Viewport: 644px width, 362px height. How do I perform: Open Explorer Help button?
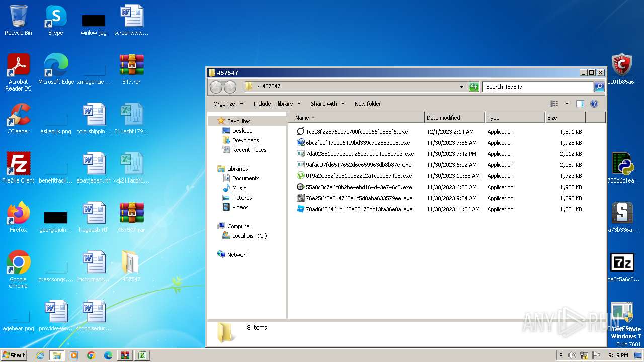(x=594, y=104)
